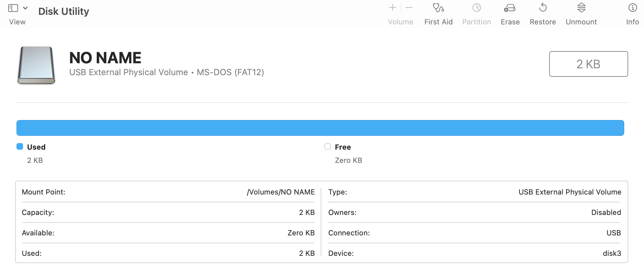The height and width of the screenshot is (271, 644).
Task: Click the white Free legend swatch
Action: tap(327, 147)
